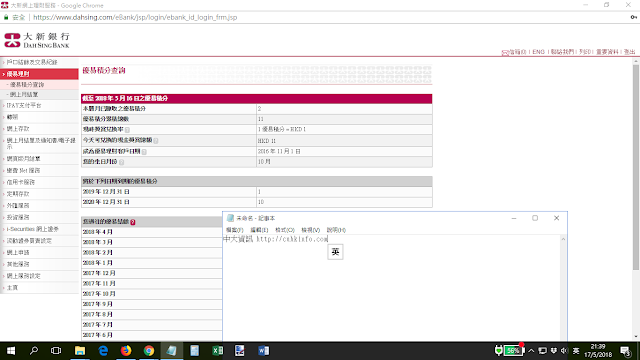This screenshot has width=640, height=360.
Task: Launch Firefox from taskbar
Action: point(126,351)
